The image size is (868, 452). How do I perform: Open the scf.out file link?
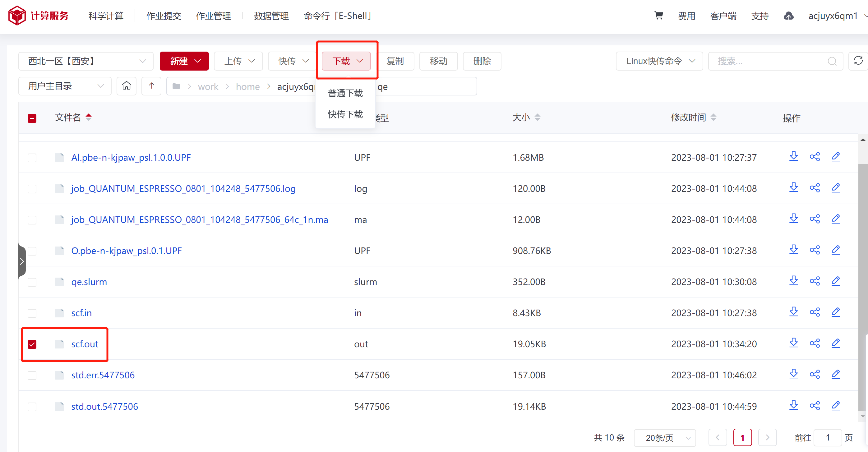pos(85,344)
